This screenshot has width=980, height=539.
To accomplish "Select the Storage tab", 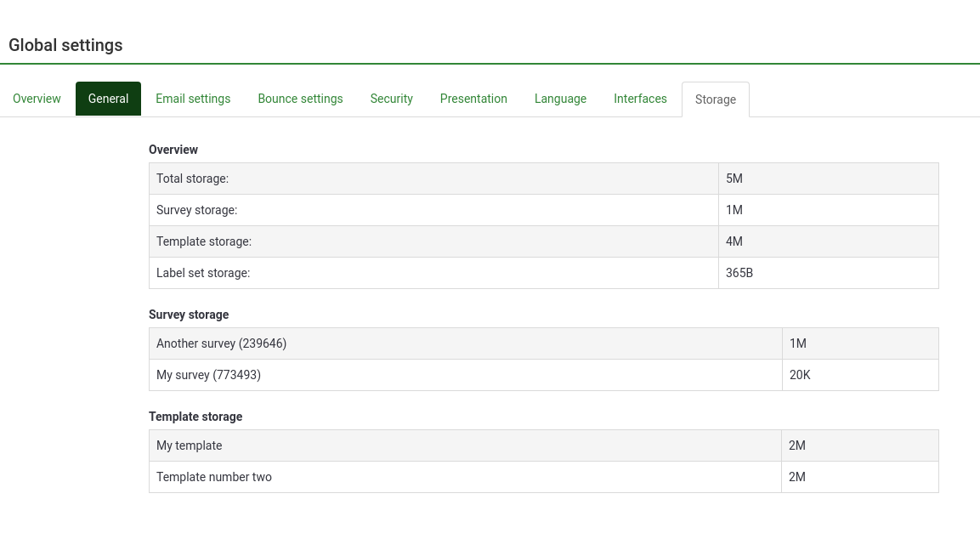I will pos(715,99).
